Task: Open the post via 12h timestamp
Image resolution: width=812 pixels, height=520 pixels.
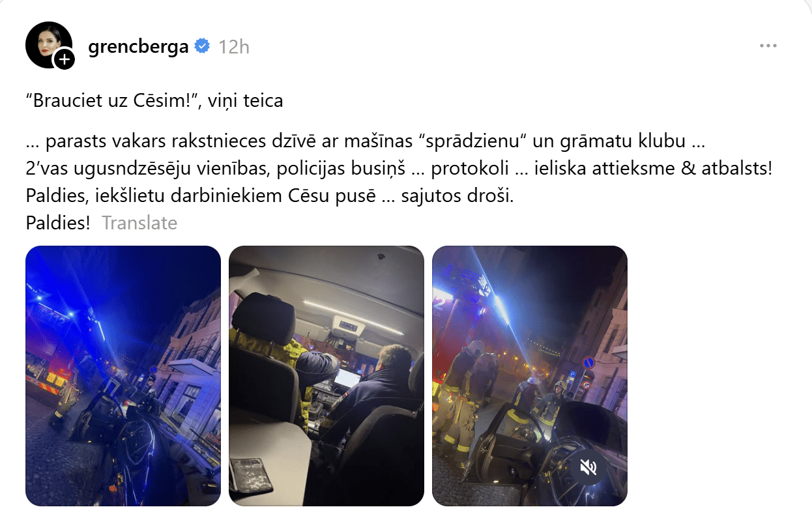Action: click(x=234, y=47)
